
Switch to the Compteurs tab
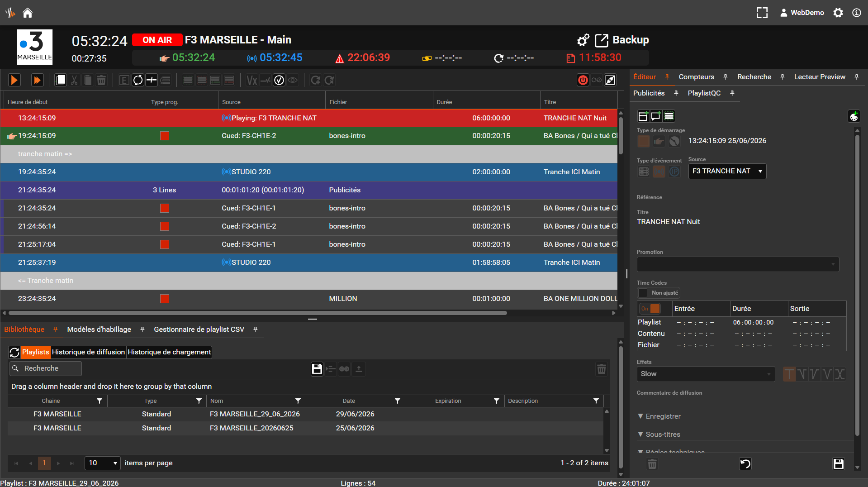point(696,77)
